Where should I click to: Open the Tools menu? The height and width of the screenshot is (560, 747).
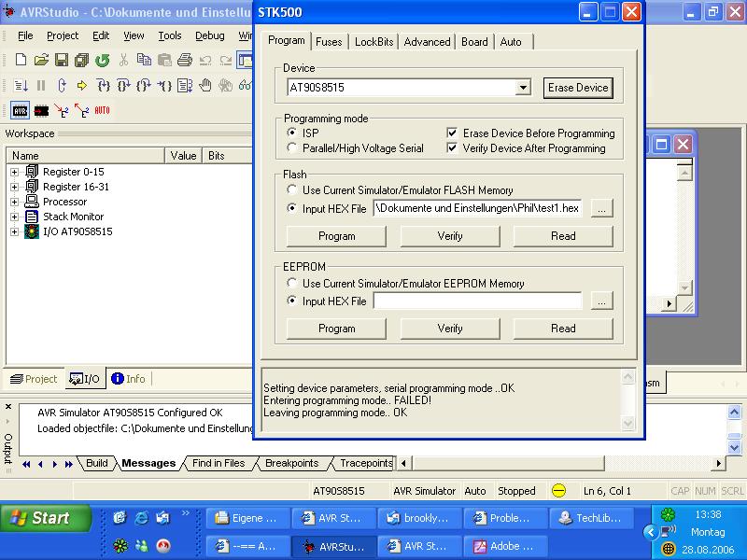click(x=170, y=35)
